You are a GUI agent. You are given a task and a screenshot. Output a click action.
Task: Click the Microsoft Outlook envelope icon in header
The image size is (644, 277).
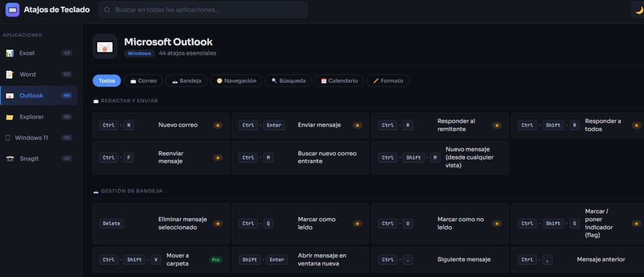(105, 47)
